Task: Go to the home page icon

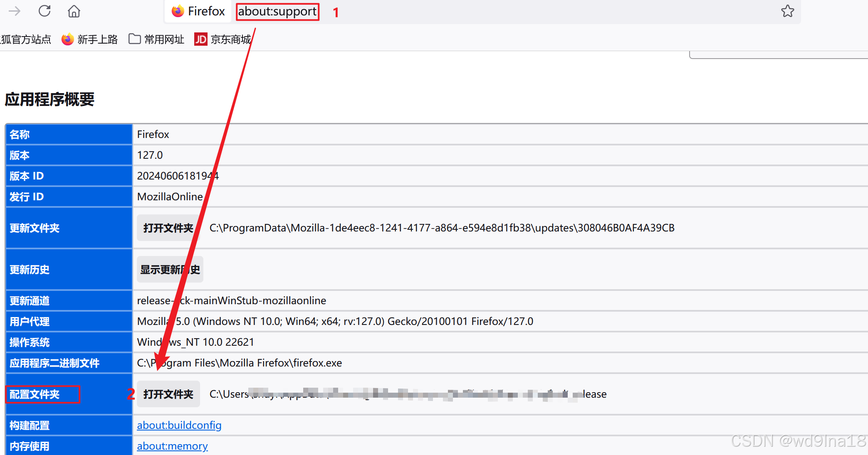Action: tap(74, 11)
